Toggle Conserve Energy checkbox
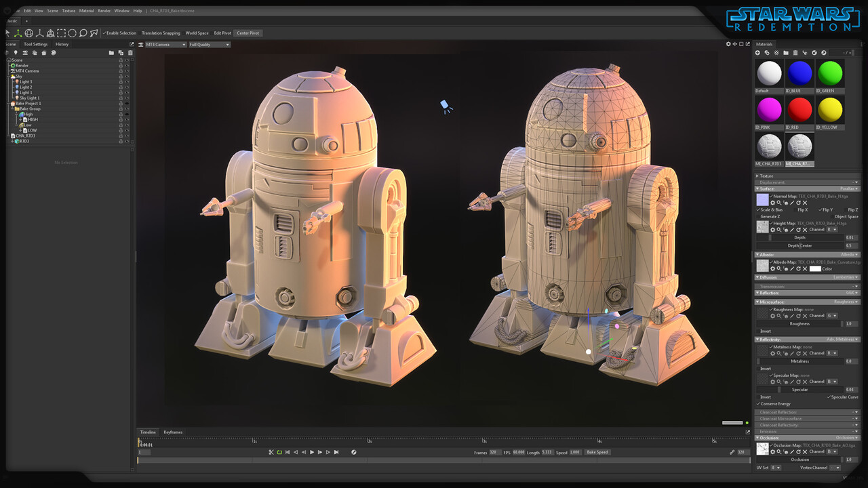This screenshot has height=488, width=868. tap(774, 404)
